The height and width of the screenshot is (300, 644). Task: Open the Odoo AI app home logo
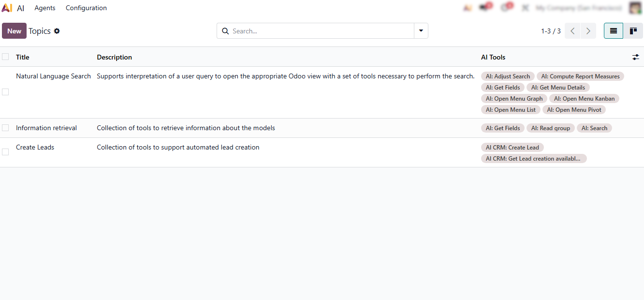tap(7, 8)
